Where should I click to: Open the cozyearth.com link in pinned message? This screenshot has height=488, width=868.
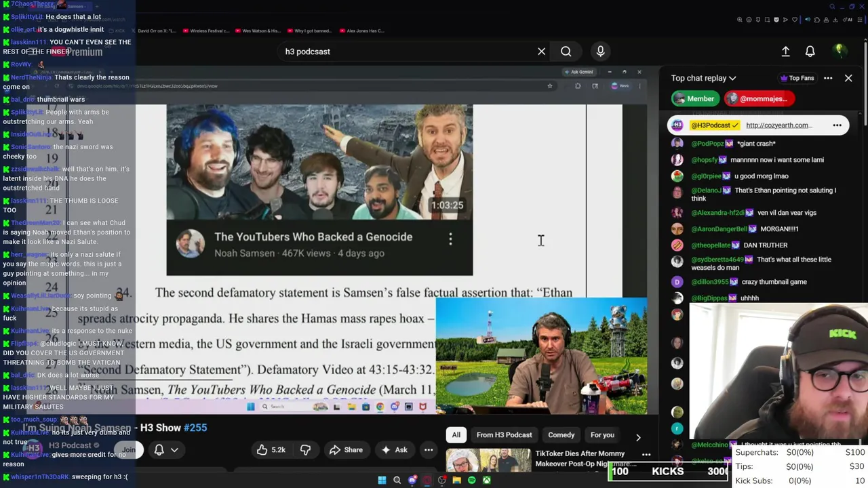pos(778,125)
